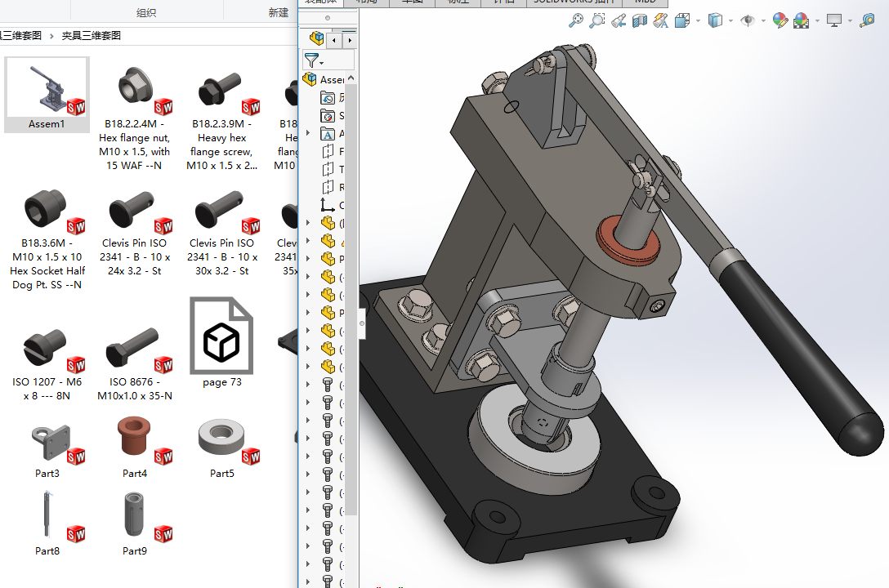Open the Display Style dropdown cube
889x588 pixels.
716,21
